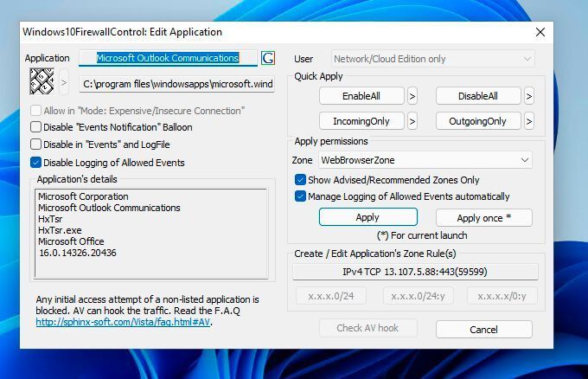
Task: Click the x.x.x.0/24:y button
Action: 419,296
